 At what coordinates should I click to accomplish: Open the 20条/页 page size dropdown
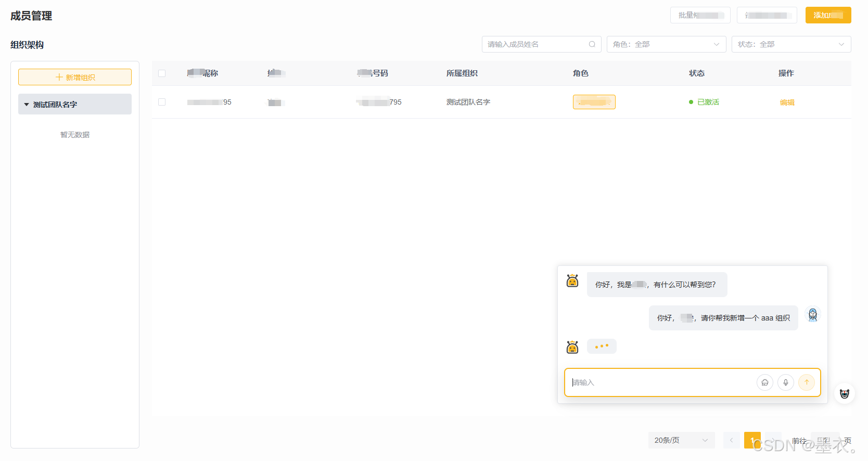click(x=682, y=440)
